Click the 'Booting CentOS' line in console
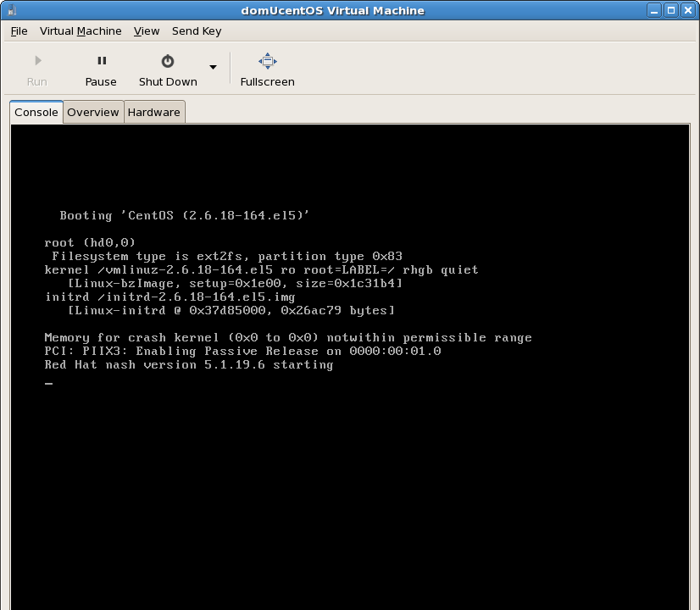 coord(184,216)
